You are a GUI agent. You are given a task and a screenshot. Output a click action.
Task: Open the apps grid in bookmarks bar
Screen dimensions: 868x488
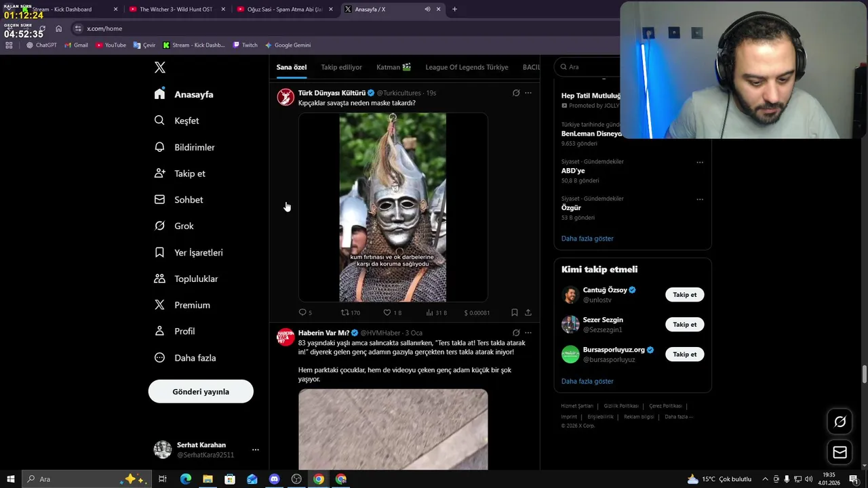[9, 45]
